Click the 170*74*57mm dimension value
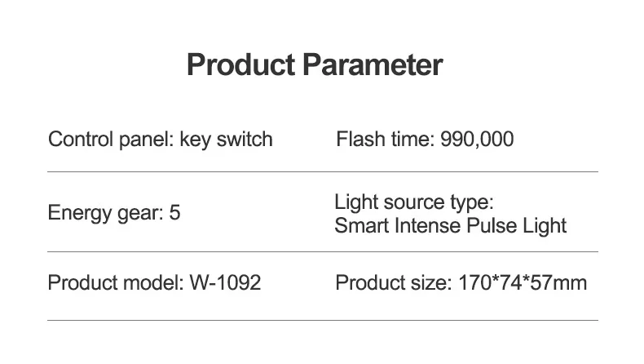This screenshot has width=644, height=364. tap(523, 283)
